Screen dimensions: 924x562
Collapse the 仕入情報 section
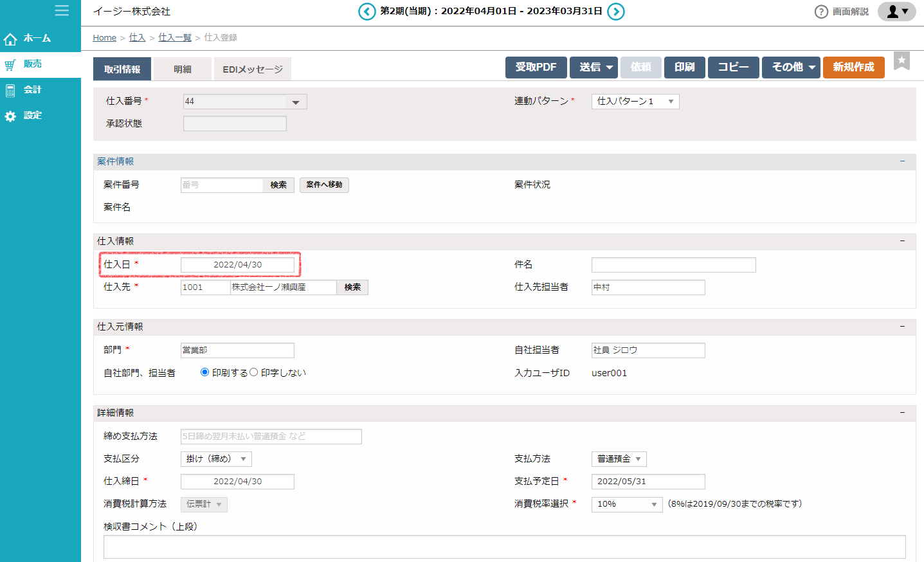click(x=902, y=241)
